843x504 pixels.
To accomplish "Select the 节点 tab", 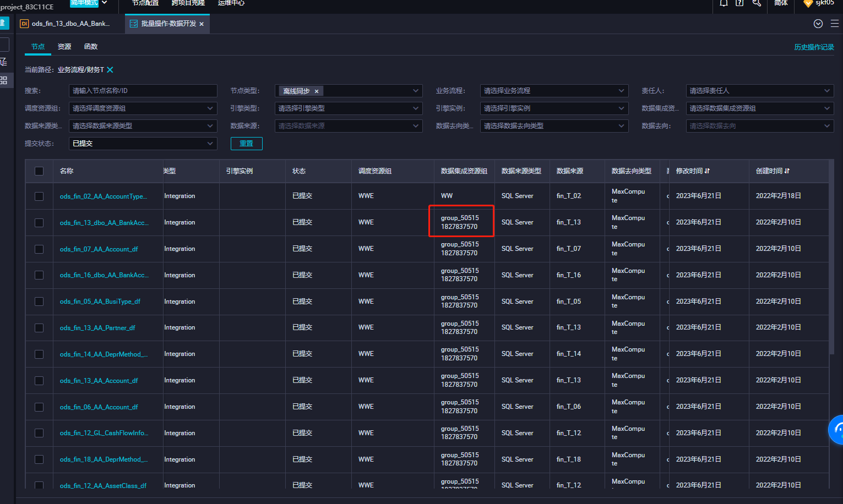I will pos(38,47).
